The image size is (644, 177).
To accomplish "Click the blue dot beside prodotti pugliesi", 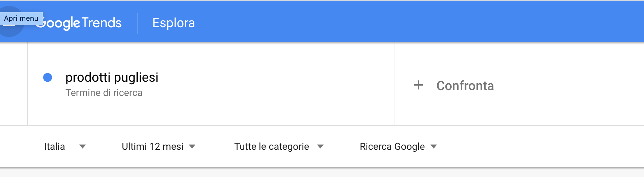I will coord(48,77).
